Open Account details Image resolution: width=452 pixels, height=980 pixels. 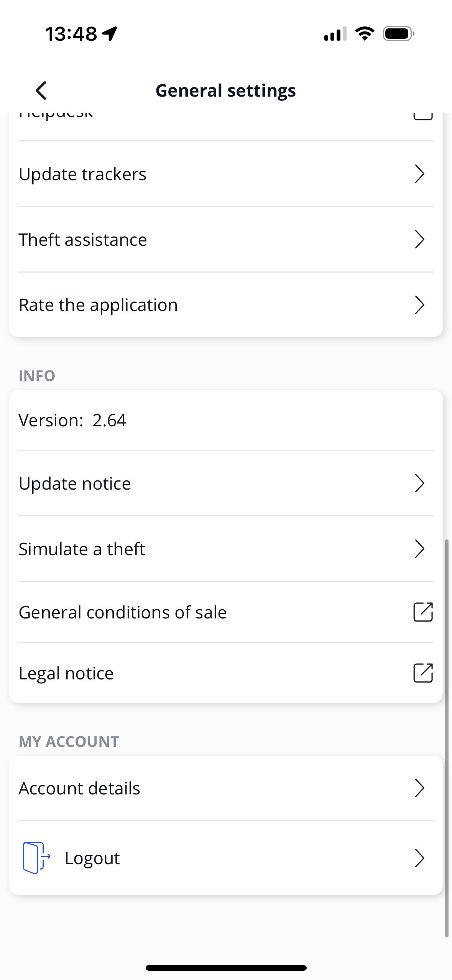pos(80,788)
